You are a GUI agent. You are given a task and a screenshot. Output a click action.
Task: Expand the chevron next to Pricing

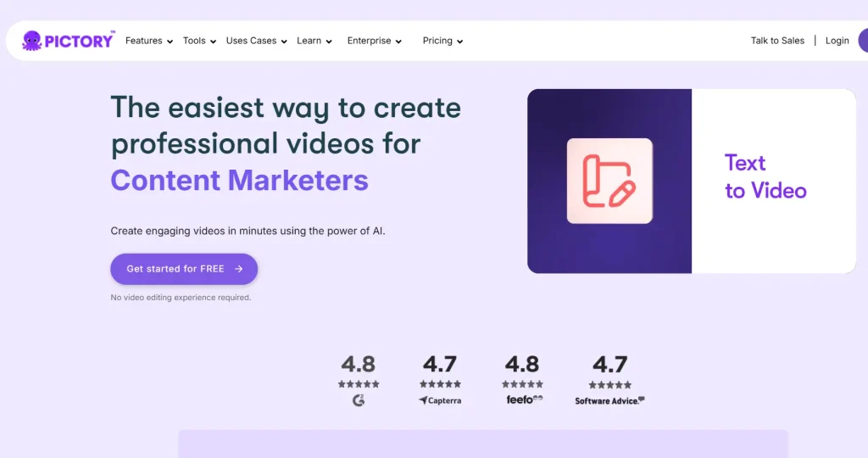459,42
